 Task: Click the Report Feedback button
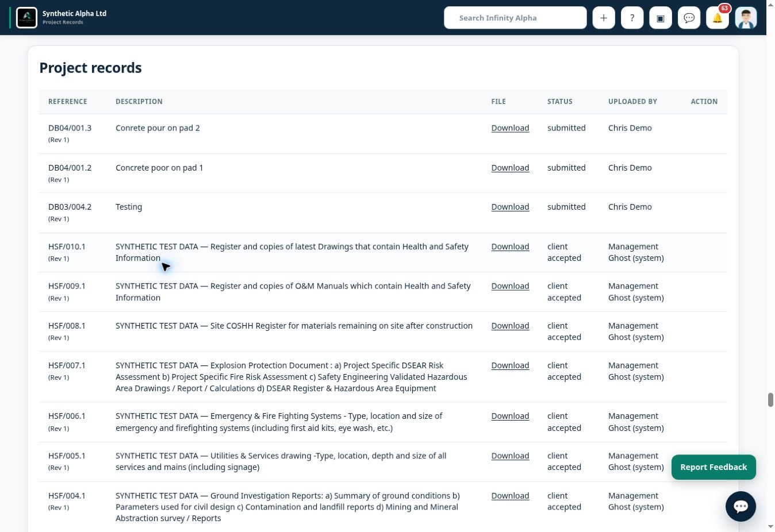[713, 467]
